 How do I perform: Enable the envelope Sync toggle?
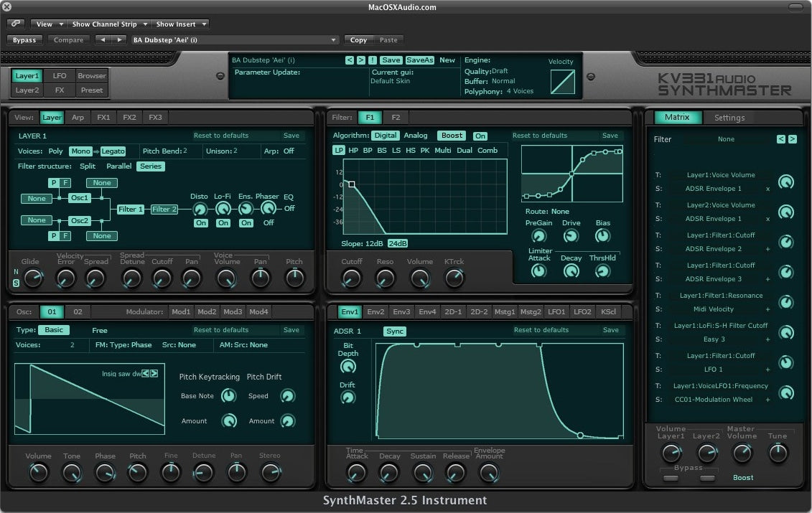pyautogui.click(x=395, y=331)
